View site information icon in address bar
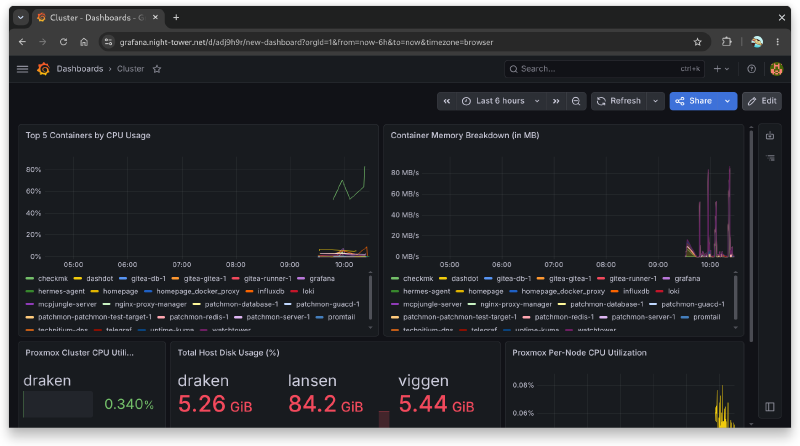This screenshot has width=800, height=446. 108,42
